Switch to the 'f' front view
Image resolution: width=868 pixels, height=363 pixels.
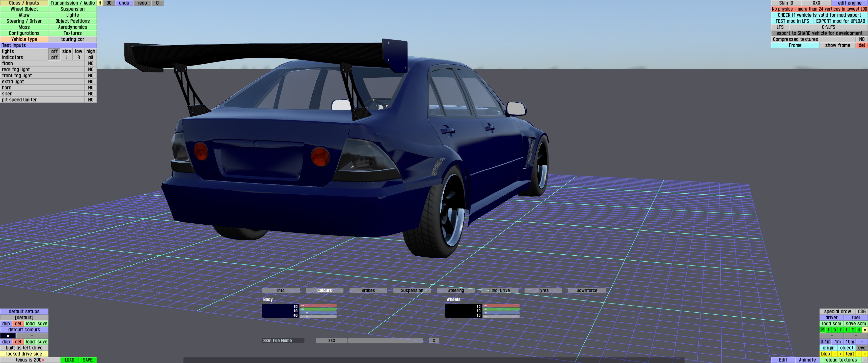coord(829,330)
